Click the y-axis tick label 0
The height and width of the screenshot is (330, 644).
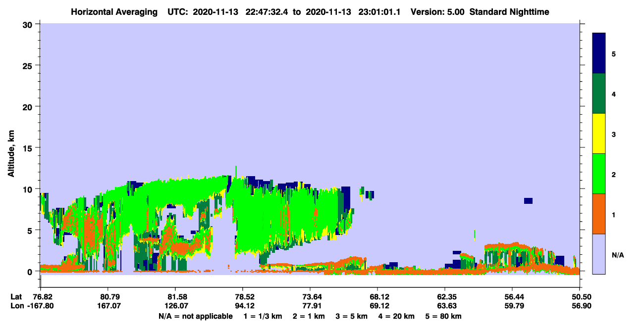(31, 272)
